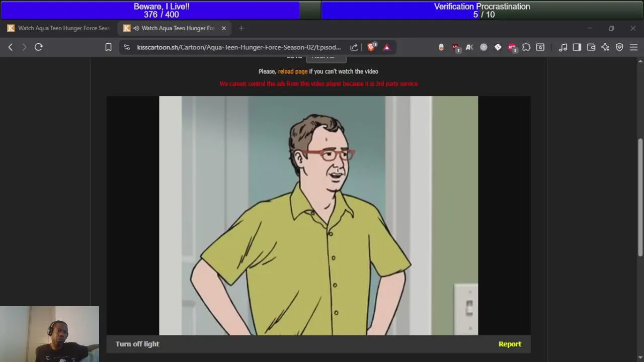Viewport: 644px width, 362px height.
Task: Share this page using the share icon
Action: click(x=354, y=47)
